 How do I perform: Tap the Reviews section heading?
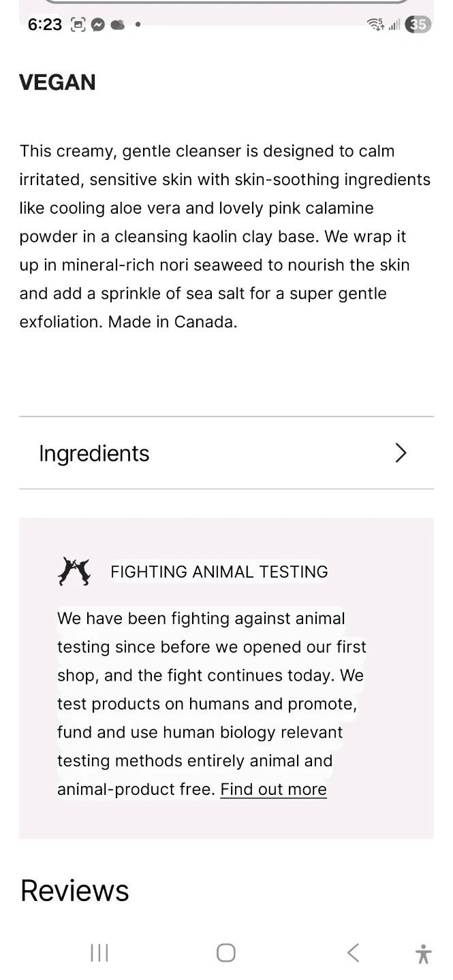point(75,890)
